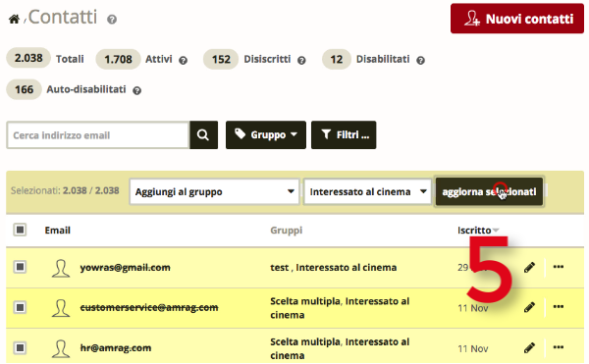Click avatar icon of customerservice@amrag.com
This screenshot has height=364, width=589.
[x=61, y=308]
